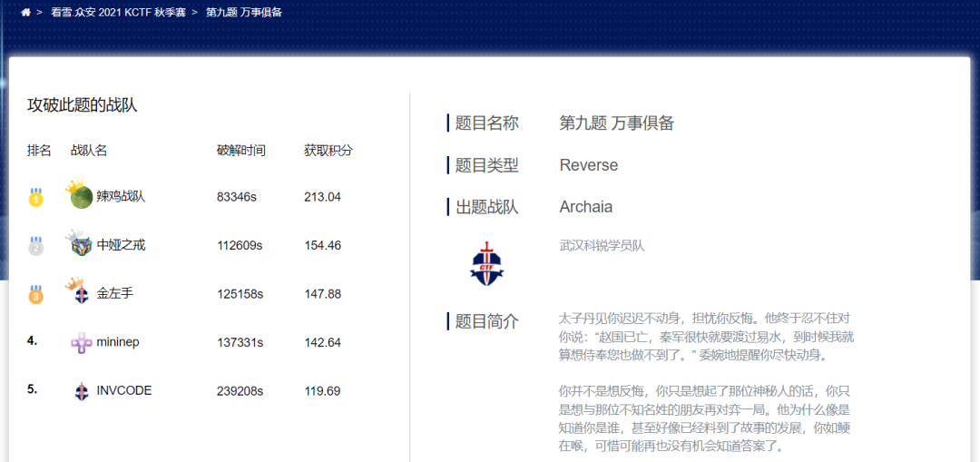Click the gold first-place medal icon

coord(35,197)
